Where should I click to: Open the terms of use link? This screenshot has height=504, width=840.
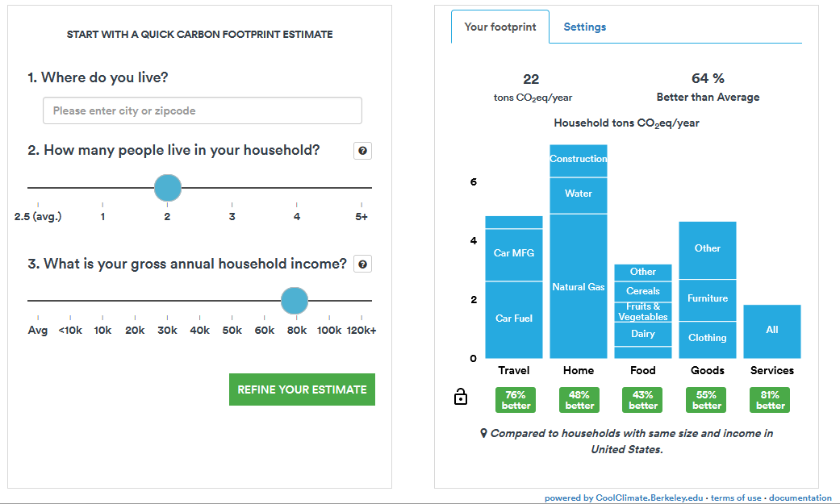[735, 498]
